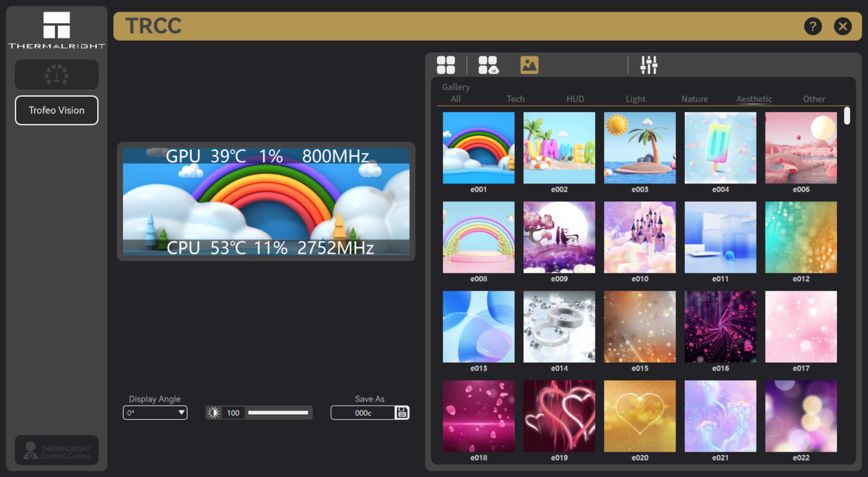
Task: Open the Display Angle dropdown
Action: click(156, 413)
